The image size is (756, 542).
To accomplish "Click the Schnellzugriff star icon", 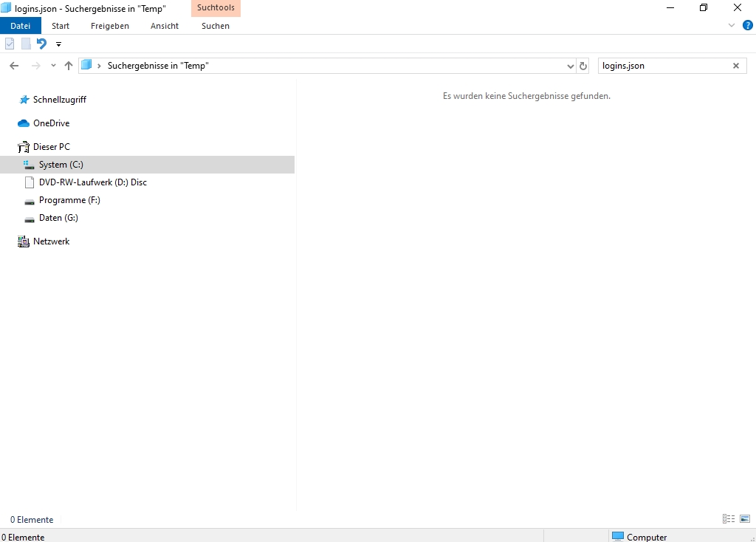I will coord(24,100).
